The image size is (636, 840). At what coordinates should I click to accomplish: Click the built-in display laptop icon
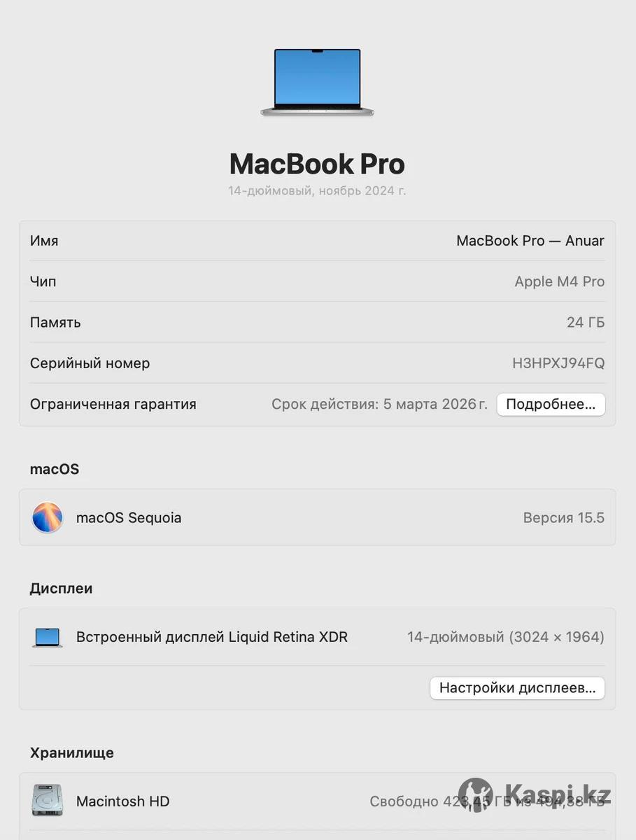pyautogui.click(x=48, y=637)
